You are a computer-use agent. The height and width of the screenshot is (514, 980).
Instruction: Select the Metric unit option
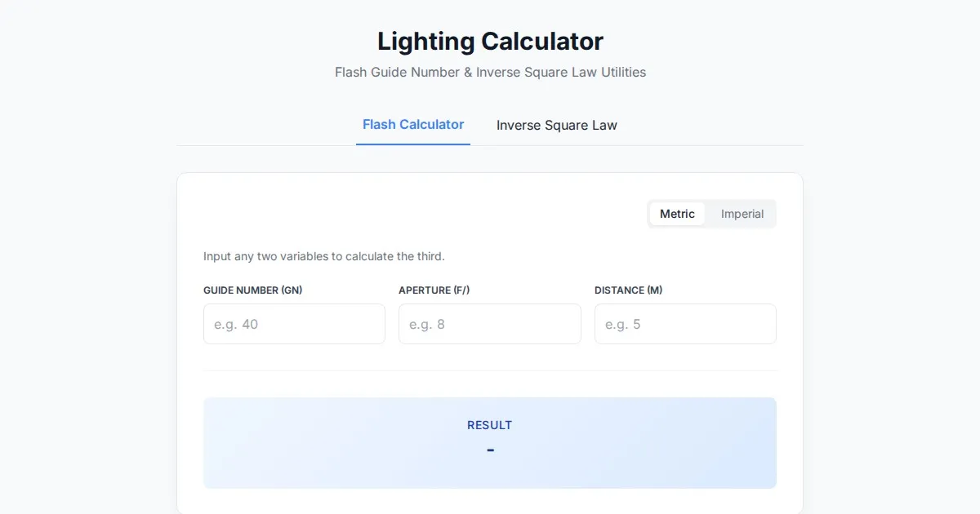pos(677,214)
